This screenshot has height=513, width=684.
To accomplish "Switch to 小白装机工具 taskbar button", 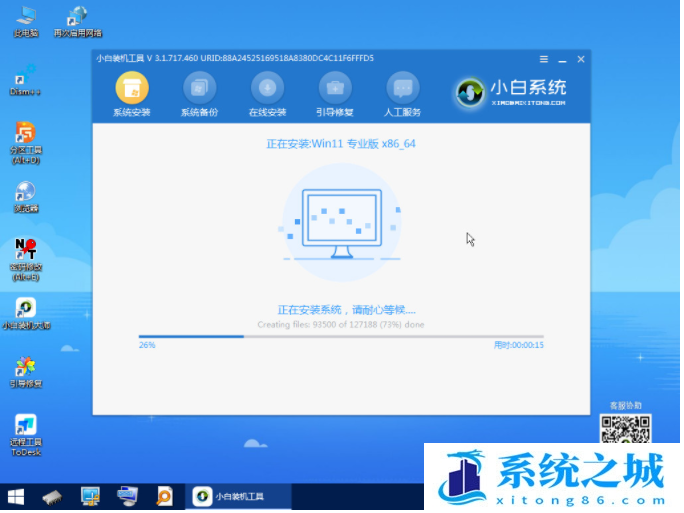I will [238, 496].
